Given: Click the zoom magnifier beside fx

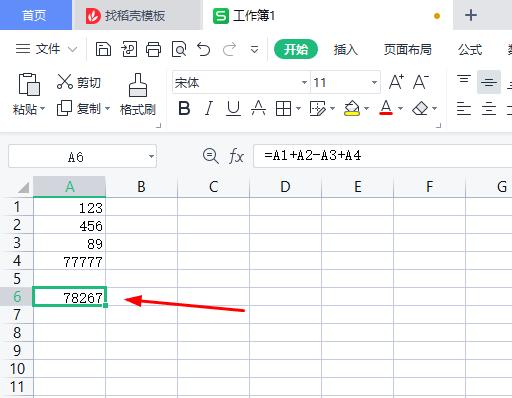Looking at the screenshot, I should click(211, 156).
